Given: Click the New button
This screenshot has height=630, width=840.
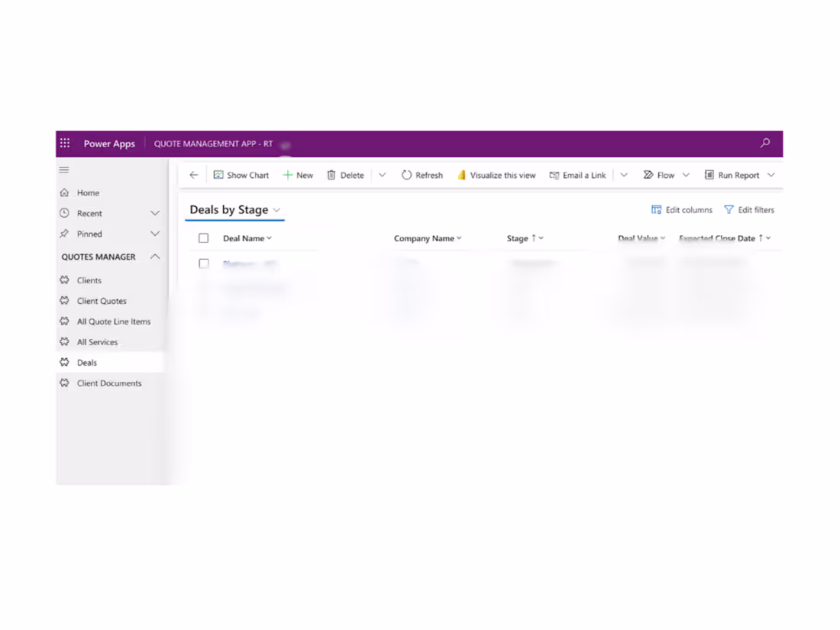Looking at the screenshot, I should 298,175.
